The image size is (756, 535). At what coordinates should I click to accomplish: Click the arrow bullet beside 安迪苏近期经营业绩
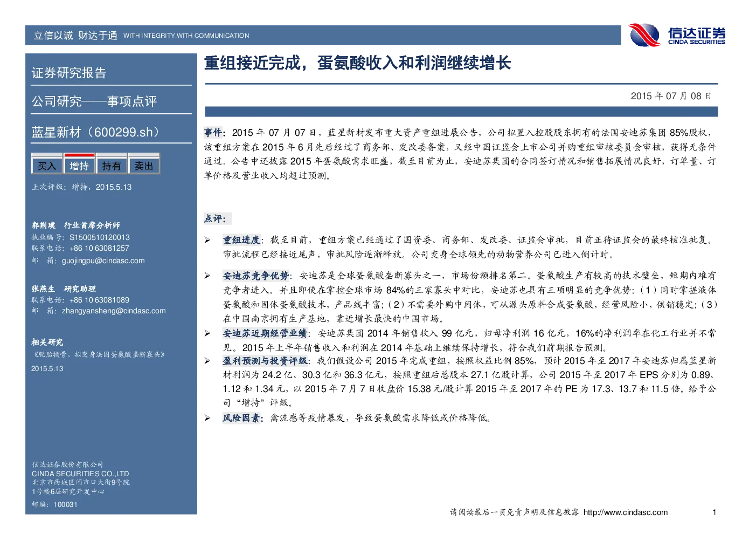[x=207, y=333]
